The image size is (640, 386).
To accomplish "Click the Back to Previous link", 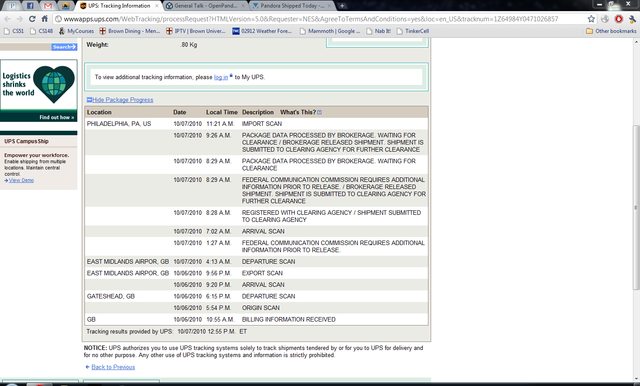I will (x=113, y=367).
